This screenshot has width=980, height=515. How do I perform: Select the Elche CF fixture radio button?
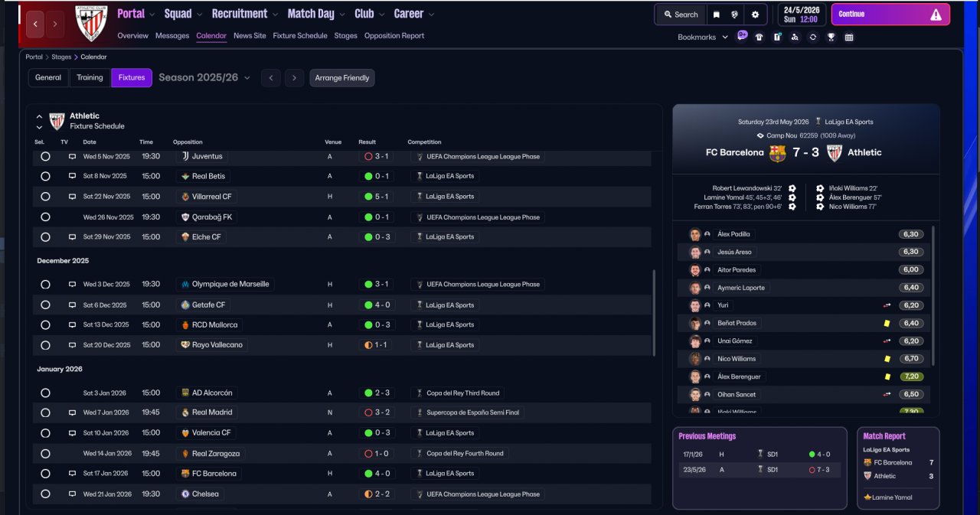[x=45, y=237]
